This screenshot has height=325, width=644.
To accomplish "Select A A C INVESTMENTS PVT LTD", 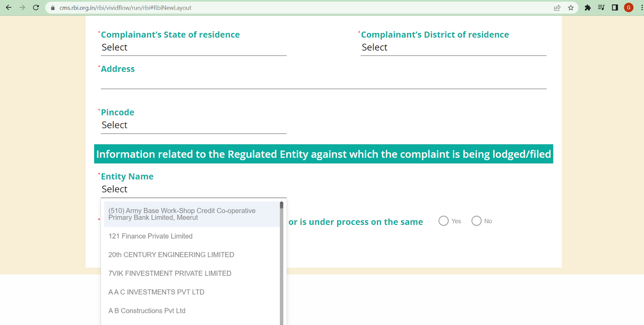I will coord(156,292).
